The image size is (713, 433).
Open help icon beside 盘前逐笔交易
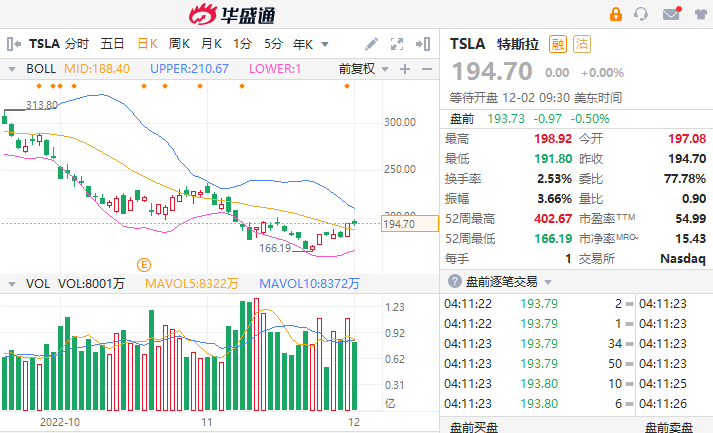454,281
